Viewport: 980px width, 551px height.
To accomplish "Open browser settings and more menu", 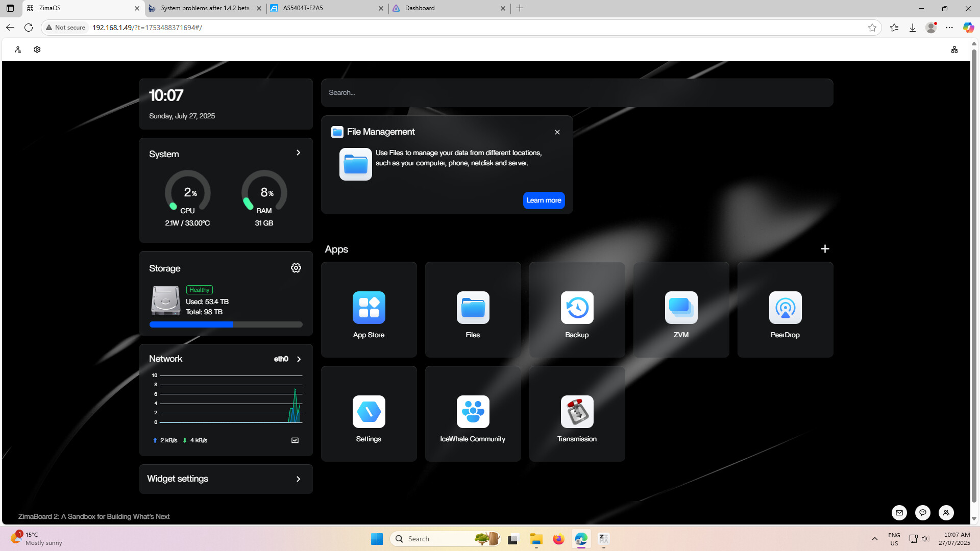I will point(949,28).
